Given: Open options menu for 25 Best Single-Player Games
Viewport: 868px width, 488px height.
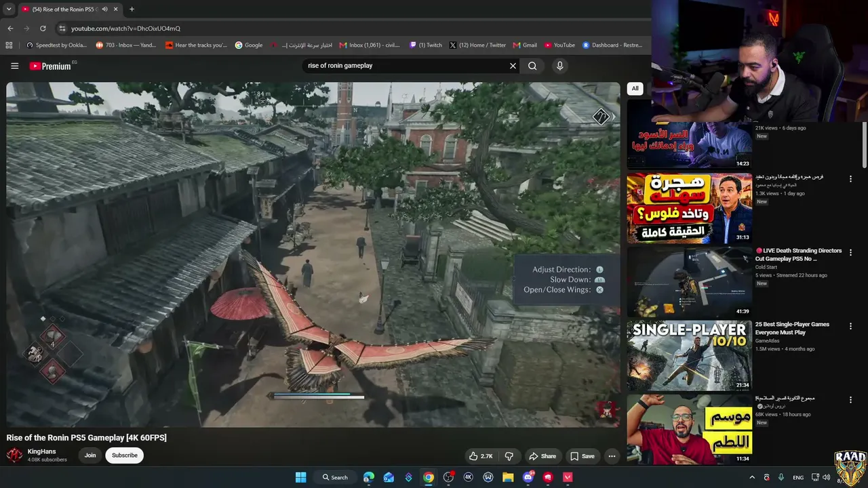Looking at the screenshot, I should point(850,327).
